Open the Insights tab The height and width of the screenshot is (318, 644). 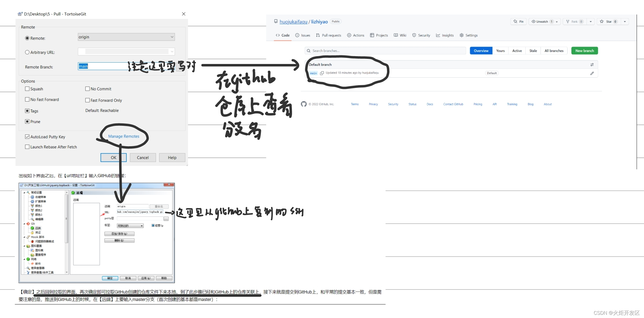(445, 35)
